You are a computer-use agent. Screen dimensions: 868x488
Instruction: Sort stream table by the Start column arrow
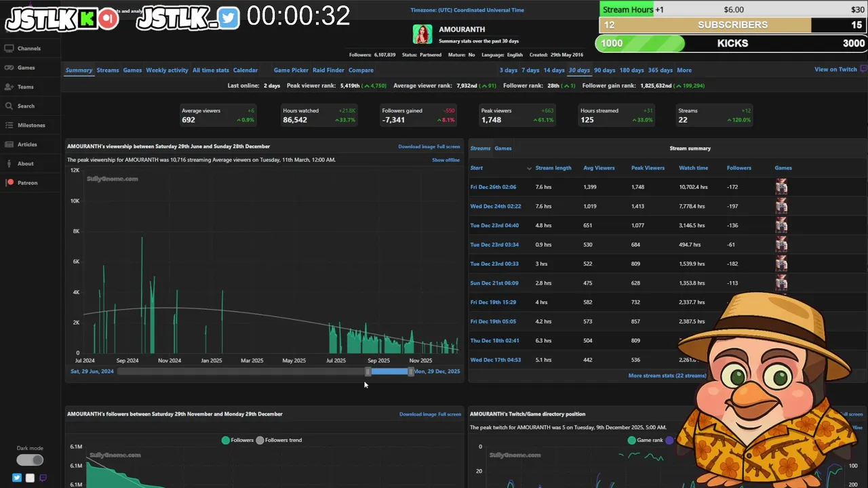529,168
